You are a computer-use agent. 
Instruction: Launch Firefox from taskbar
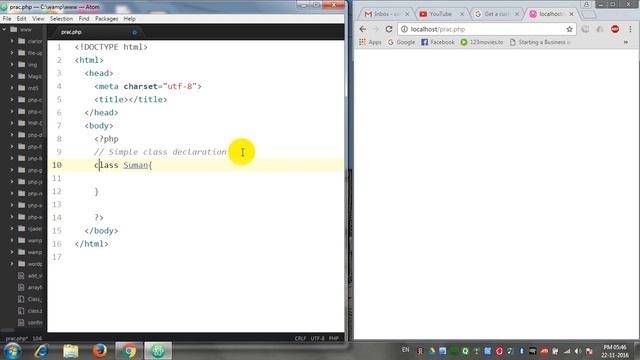coord(100,351)
